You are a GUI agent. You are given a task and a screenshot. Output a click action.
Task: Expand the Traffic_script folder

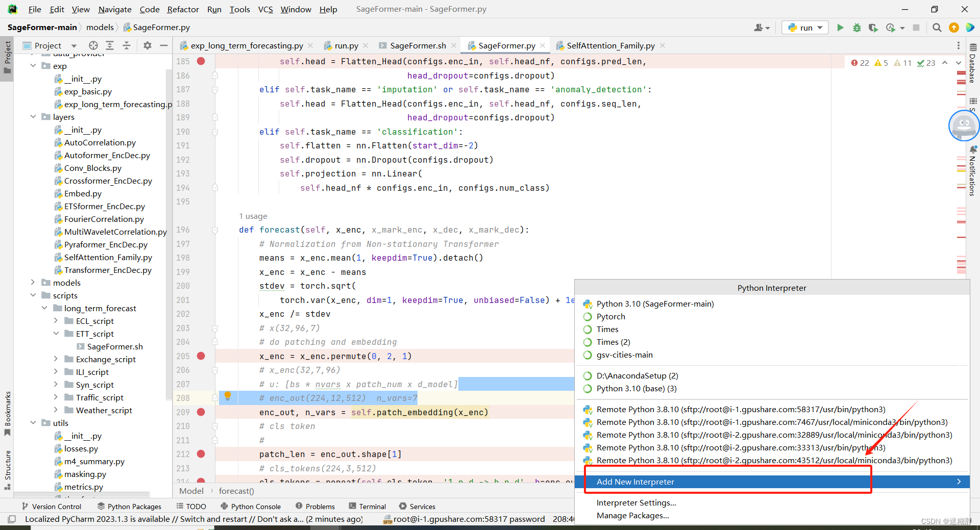(56, 397)
